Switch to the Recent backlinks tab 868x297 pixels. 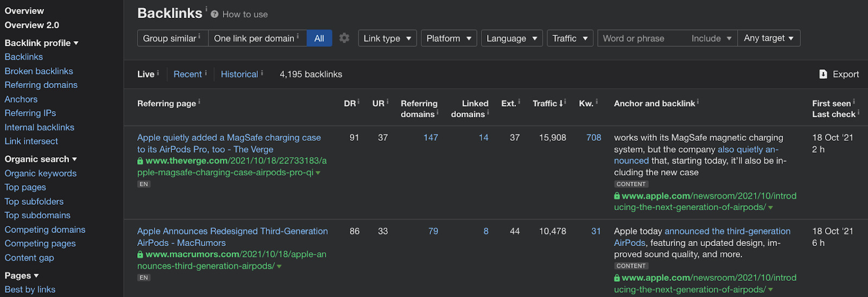click(x=188, y=74)
